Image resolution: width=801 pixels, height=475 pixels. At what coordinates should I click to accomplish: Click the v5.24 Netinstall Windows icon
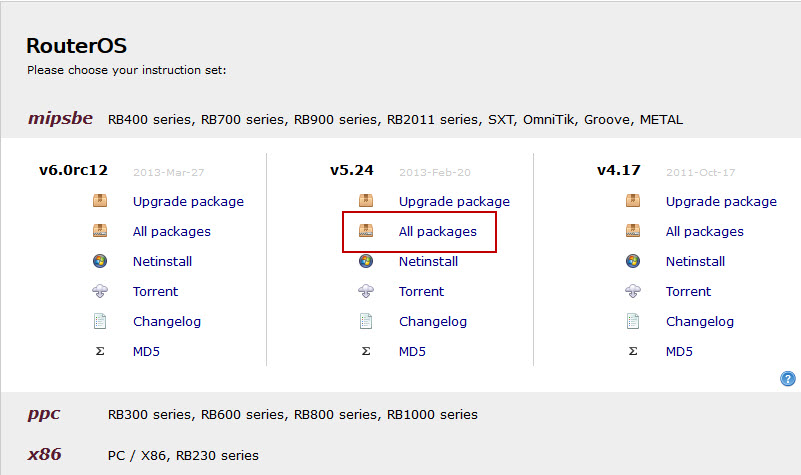click(366, 261)
